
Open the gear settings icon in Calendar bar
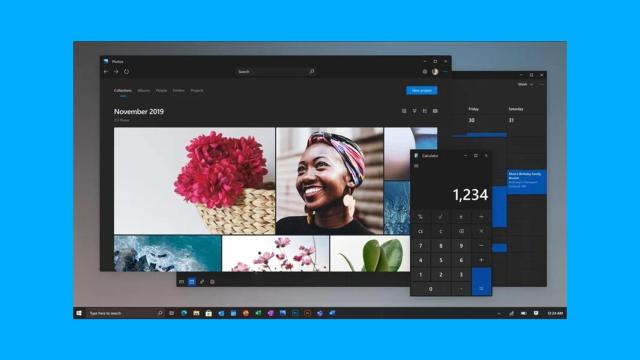pos(212,282)
